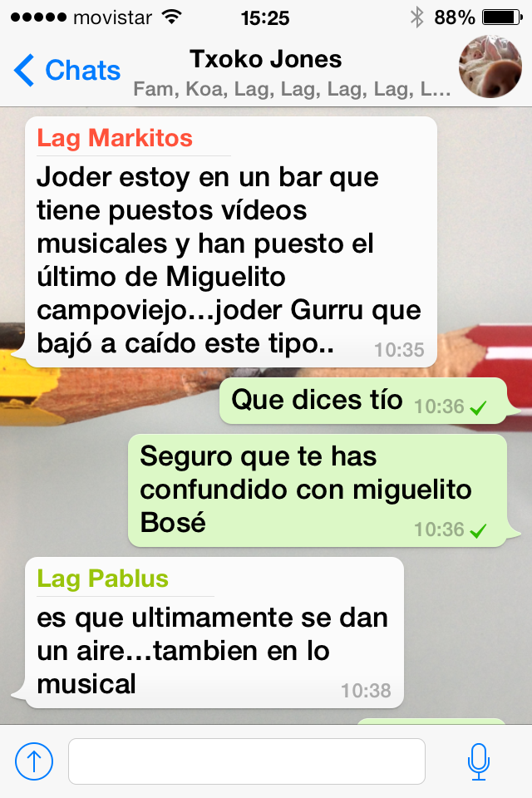Open the Txoko Jones group info title

coord(266,59)
